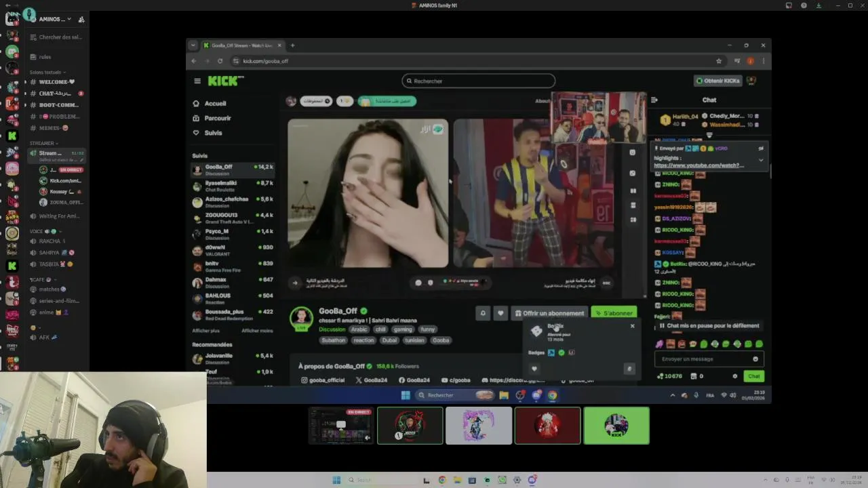Open gooba_official Instagram link
This screenshot has height=488, width=868.
click(x=322, y=380)
